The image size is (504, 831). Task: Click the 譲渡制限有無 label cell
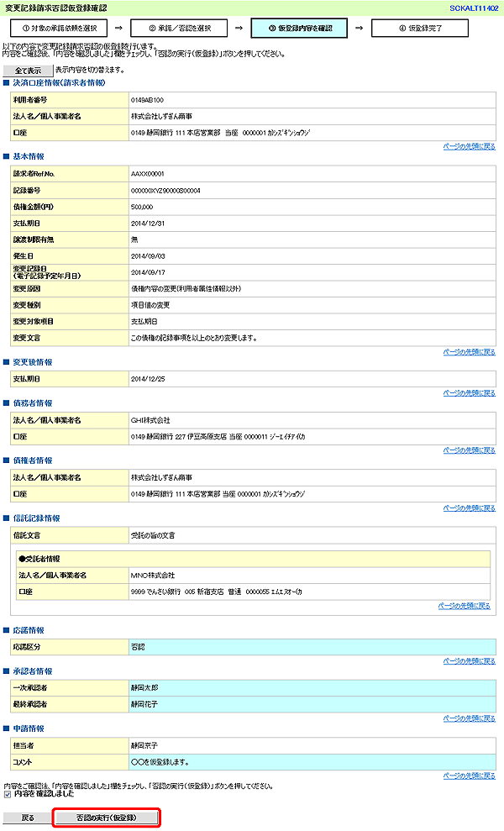(70, 239)
